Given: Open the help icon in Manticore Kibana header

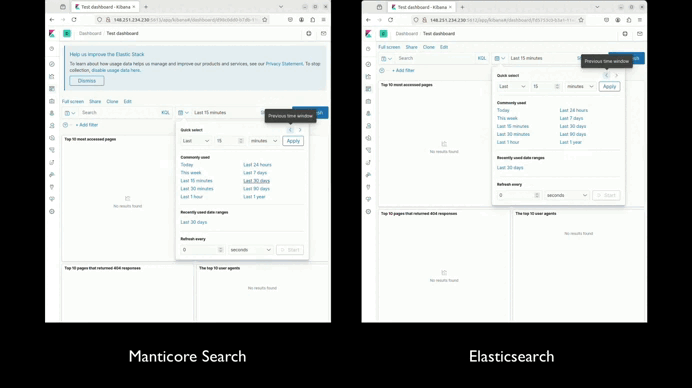Looking at the screenshot, I should [309, 34].
